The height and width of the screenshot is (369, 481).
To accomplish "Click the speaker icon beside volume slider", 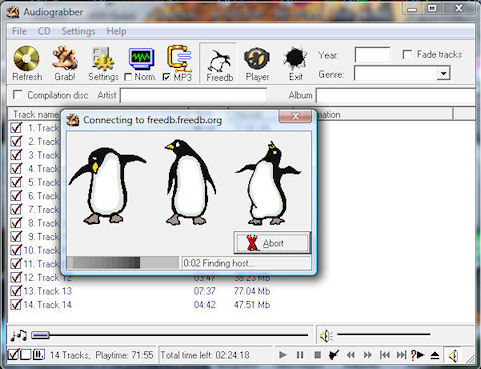I will point(326,336).
